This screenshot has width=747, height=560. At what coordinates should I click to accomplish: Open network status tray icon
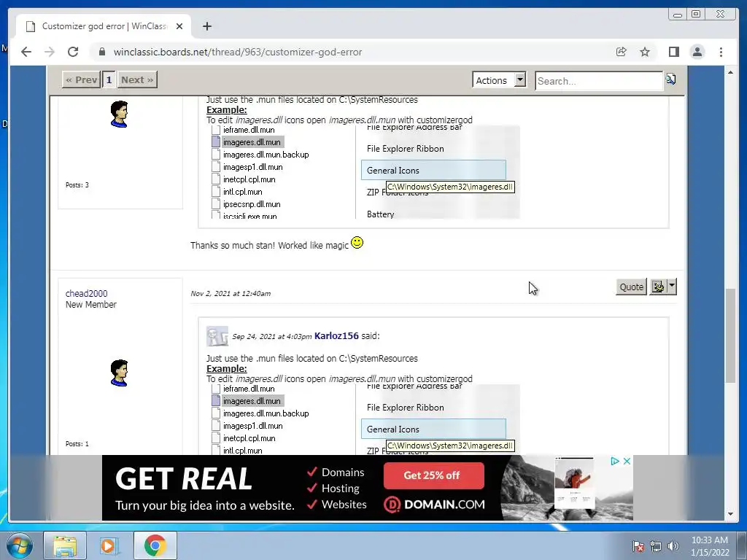(x=656, y=546)
